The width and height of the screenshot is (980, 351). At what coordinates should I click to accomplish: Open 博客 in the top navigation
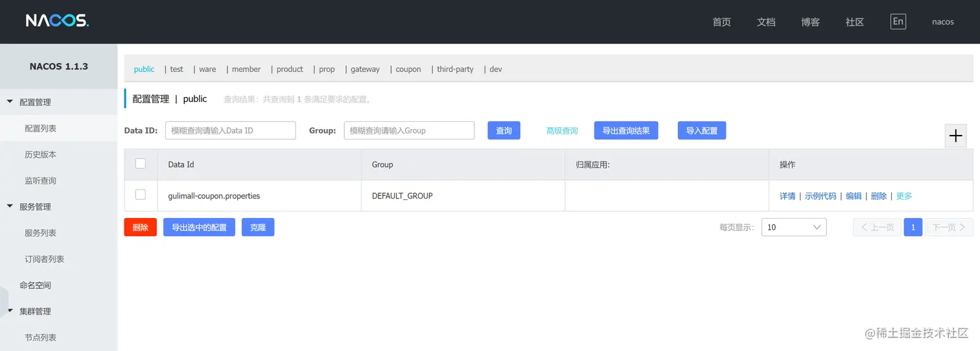coord(810,21)
